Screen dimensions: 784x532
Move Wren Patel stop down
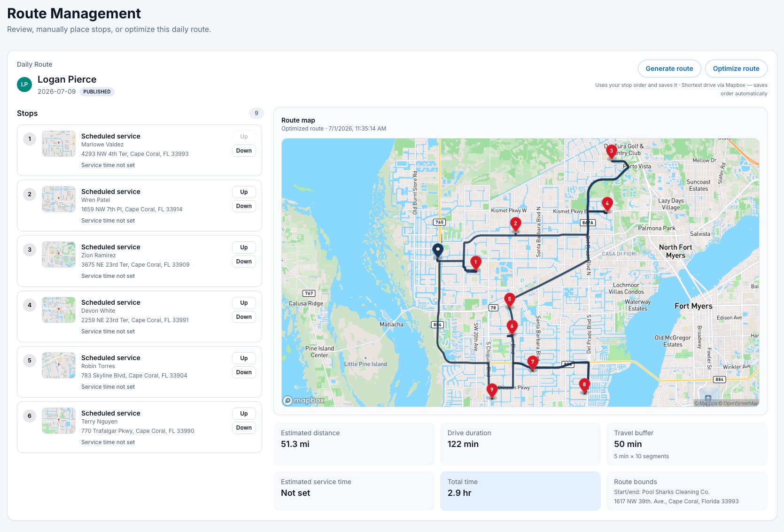(244, 206)
